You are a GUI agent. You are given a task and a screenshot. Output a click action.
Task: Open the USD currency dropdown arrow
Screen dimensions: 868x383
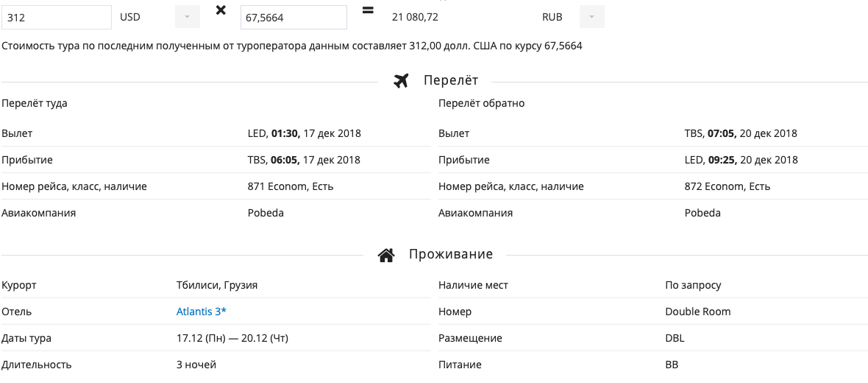tap(187, 17)
